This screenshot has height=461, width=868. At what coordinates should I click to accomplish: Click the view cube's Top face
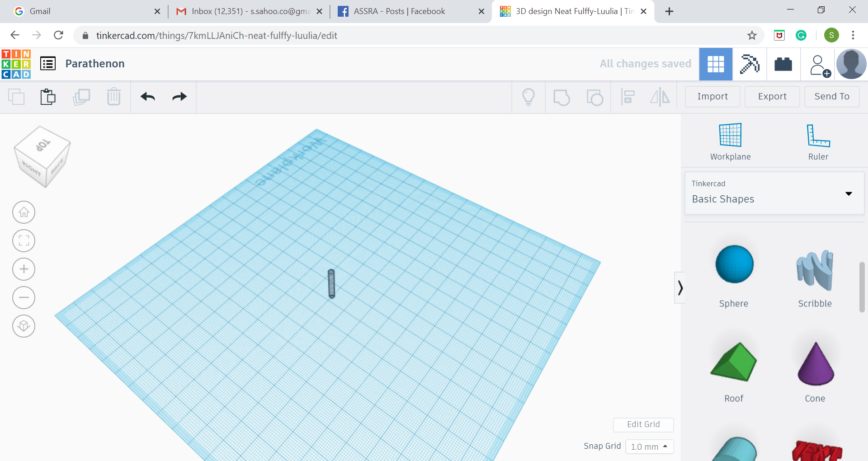coord(42,145)
